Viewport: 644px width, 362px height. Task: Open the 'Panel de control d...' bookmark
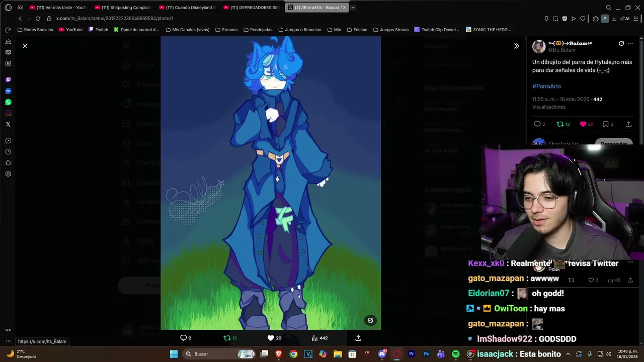click(136, 30)
